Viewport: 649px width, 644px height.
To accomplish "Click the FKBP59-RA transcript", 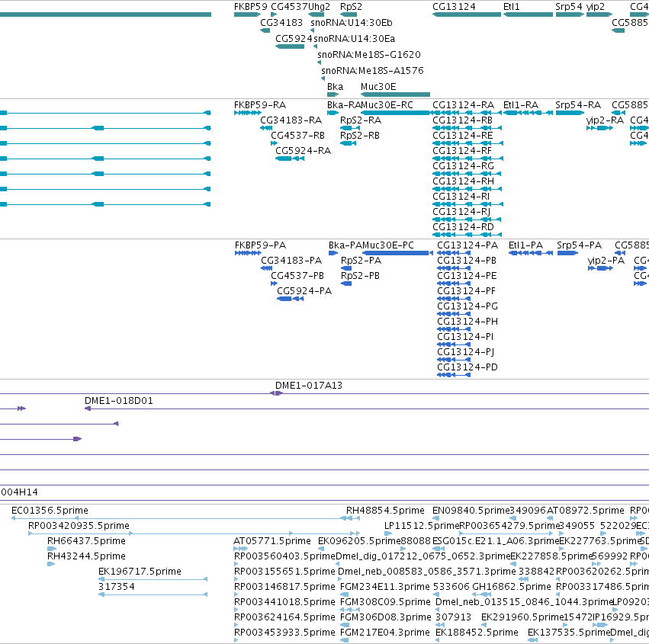I will [248, 113].
